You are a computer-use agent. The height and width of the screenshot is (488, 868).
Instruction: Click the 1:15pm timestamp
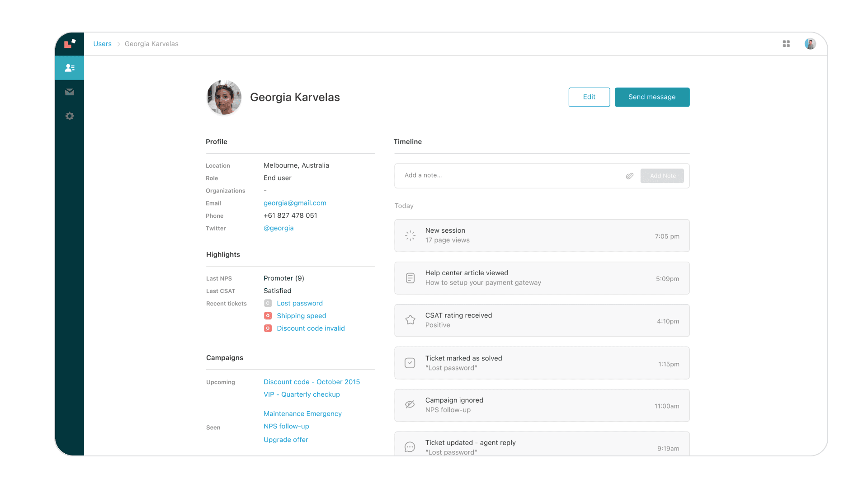[x=669, y=364]
